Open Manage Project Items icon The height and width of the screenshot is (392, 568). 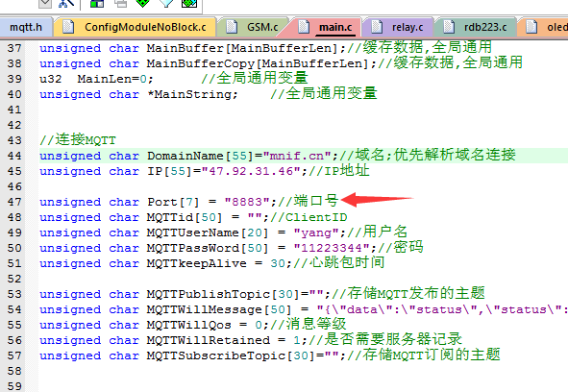click(x=96, y=3)
